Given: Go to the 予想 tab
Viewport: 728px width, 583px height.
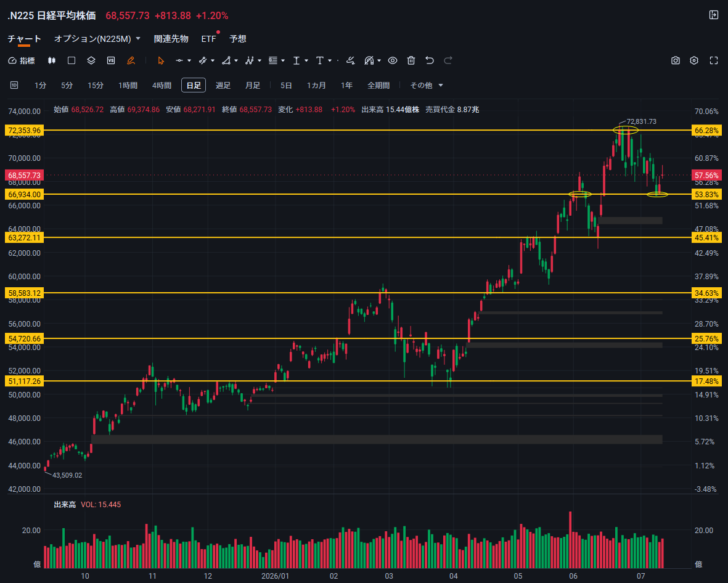Looking at the screenshot, I should point(238,39).
